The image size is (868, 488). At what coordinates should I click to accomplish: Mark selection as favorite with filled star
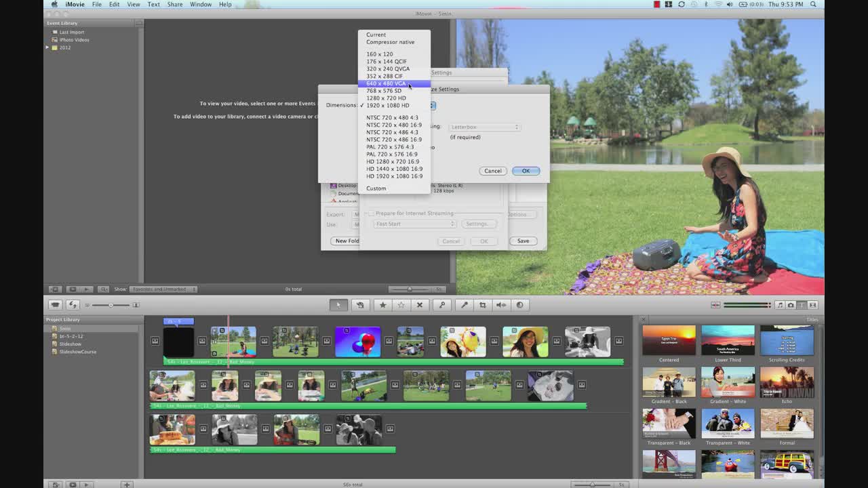(382, 305)
